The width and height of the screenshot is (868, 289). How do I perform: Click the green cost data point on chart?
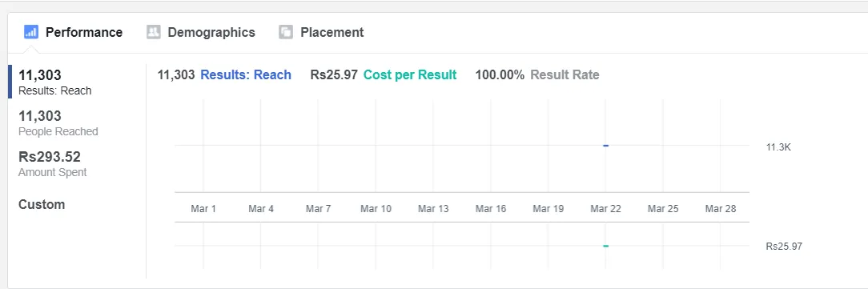tap(605, 246)
